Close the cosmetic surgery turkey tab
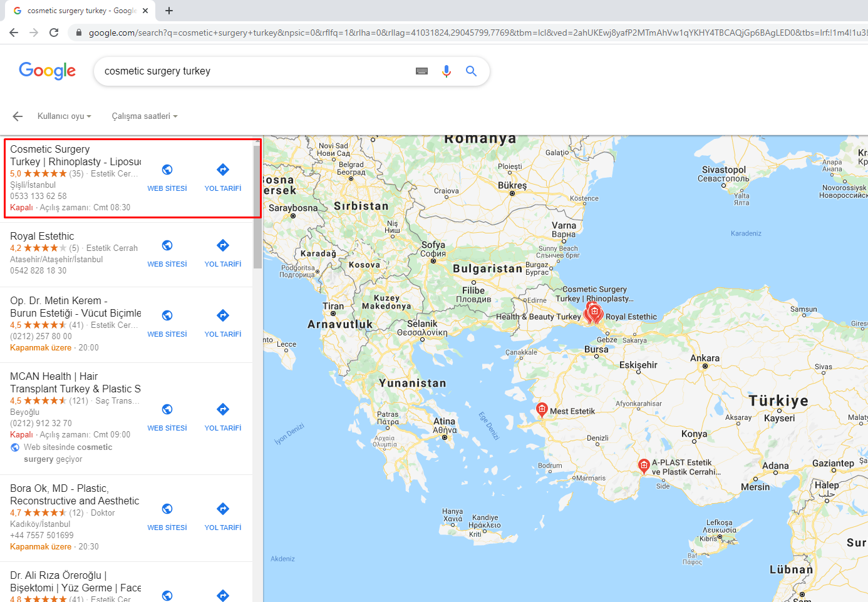868x602 pixels. pyautogui.click(x=145, y=11)
